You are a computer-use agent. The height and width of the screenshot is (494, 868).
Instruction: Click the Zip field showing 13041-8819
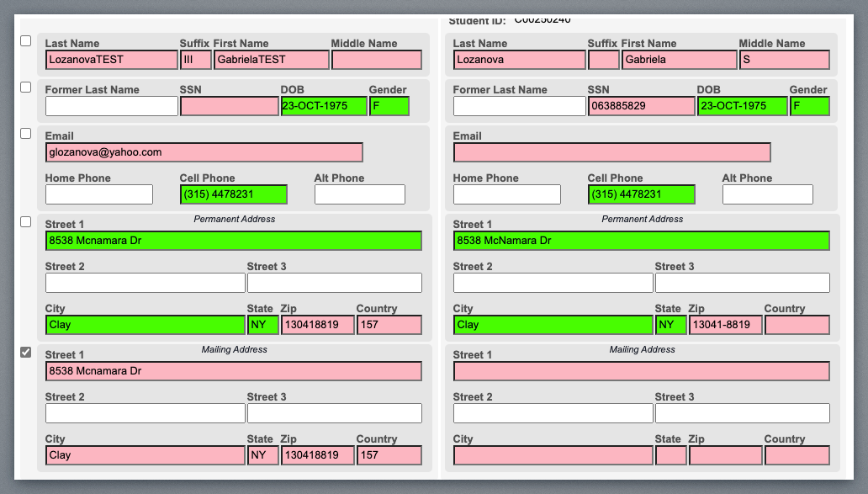point(725,325)
